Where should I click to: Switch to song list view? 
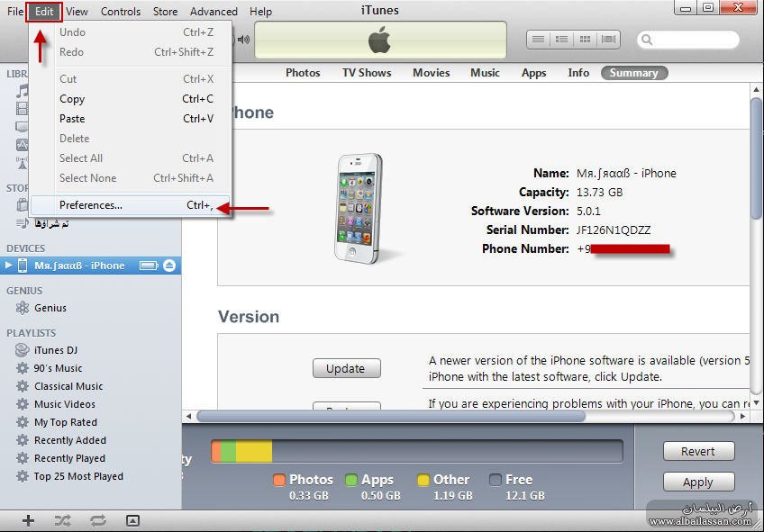(539, 40)
